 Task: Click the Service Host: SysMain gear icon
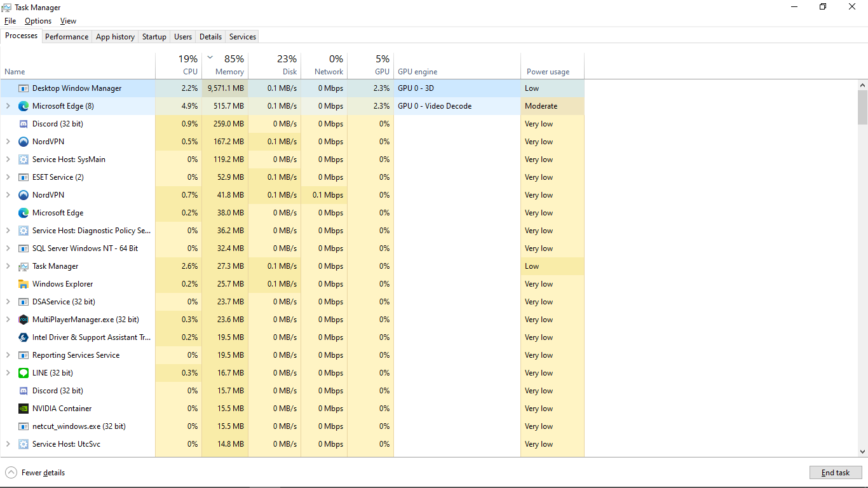click(24, 159)
